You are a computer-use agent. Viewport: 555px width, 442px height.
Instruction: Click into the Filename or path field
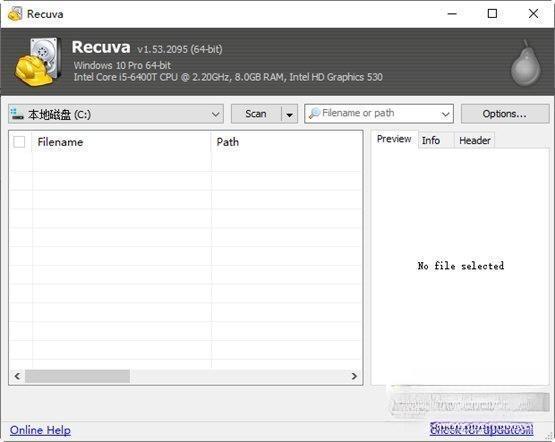[379, 114]
